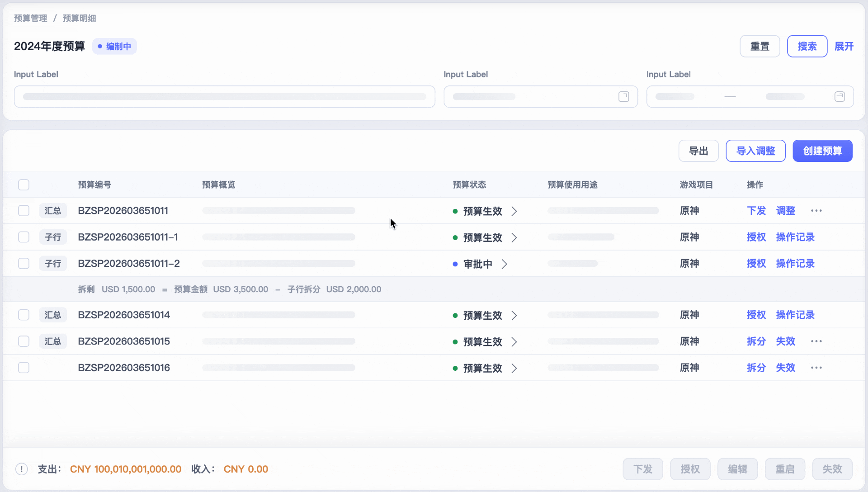Click the bottom bar 授权 button
The height and width of the screenshot is (492, 868).
(x=690, y=469)
